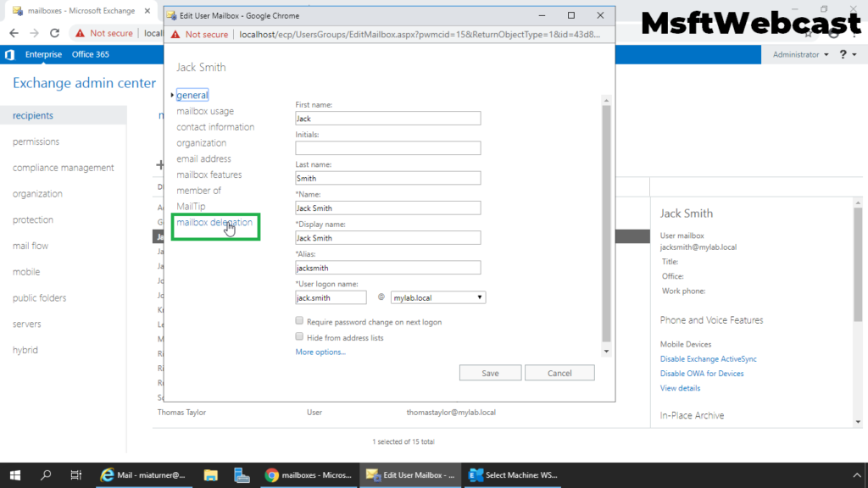Open mail flow in the left navigation
868x488 pixels.
coord(30,246)
